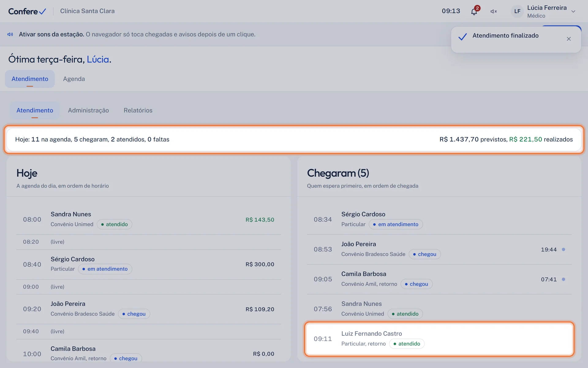Viewport: 588px width, 368px height.
Task: Select the inner Atendimento sub-tab
Action: (x=35, y=110)
